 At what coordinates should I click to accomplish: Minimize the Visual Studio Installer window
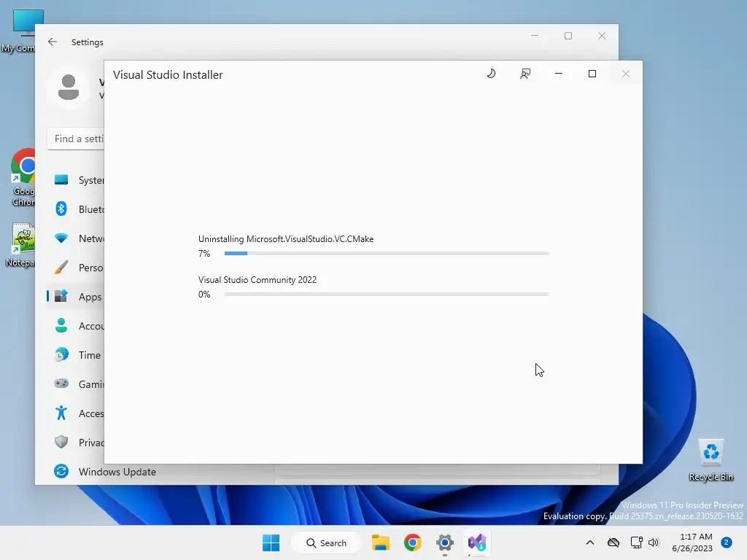click(559, 74)
